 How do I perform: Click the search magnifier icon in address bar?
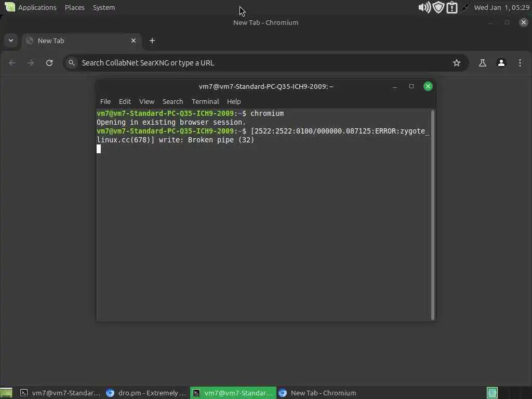(x=71, y=63)
